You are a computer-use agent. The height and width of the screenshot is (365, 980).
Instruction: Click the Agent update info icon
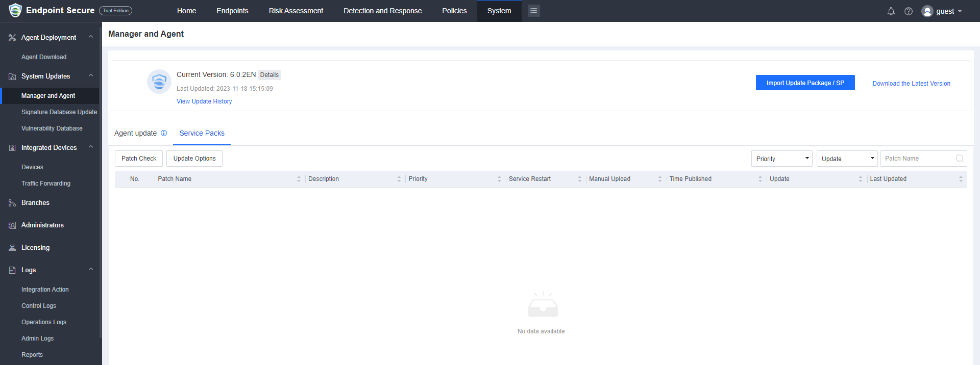[164, 133]
